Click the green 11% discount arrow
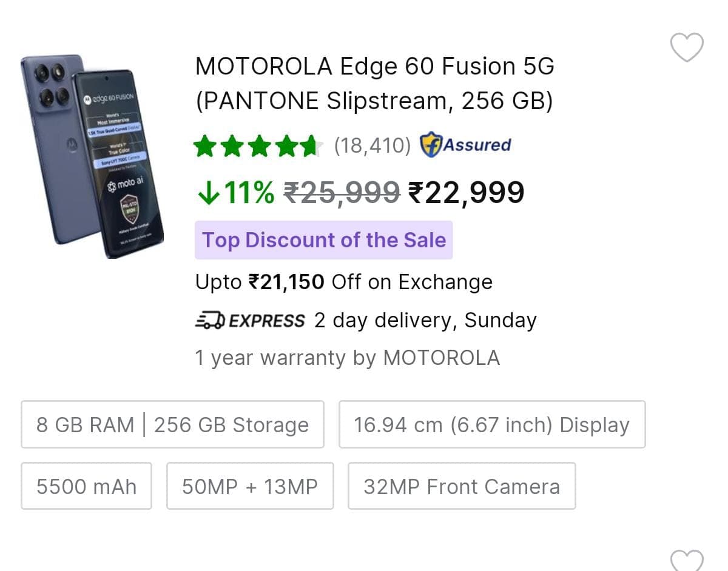The image size is (728, 571). (x=208, y=193)
